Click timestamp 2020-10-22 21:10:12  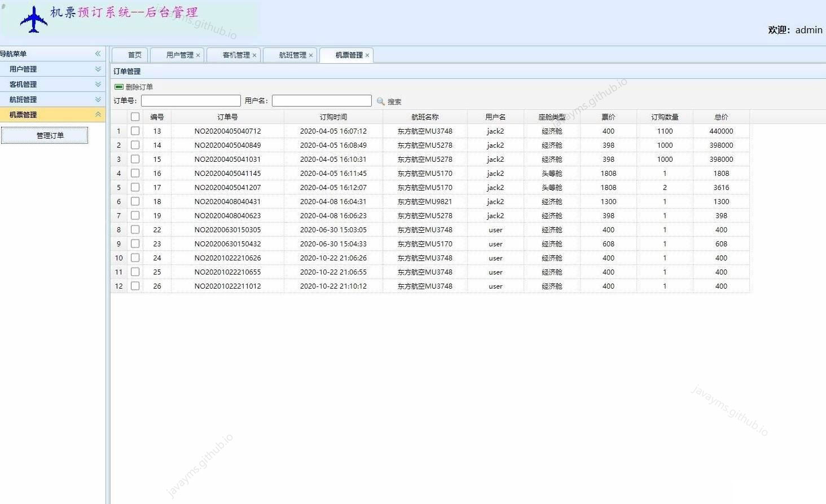[333, 286]
